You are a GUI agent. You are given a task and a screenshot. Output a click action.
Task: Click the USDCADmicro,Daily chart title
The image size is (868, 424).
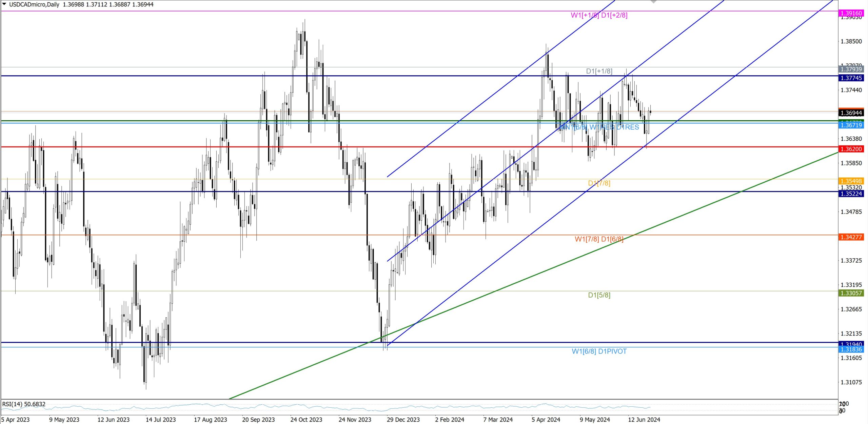(34, 4)
